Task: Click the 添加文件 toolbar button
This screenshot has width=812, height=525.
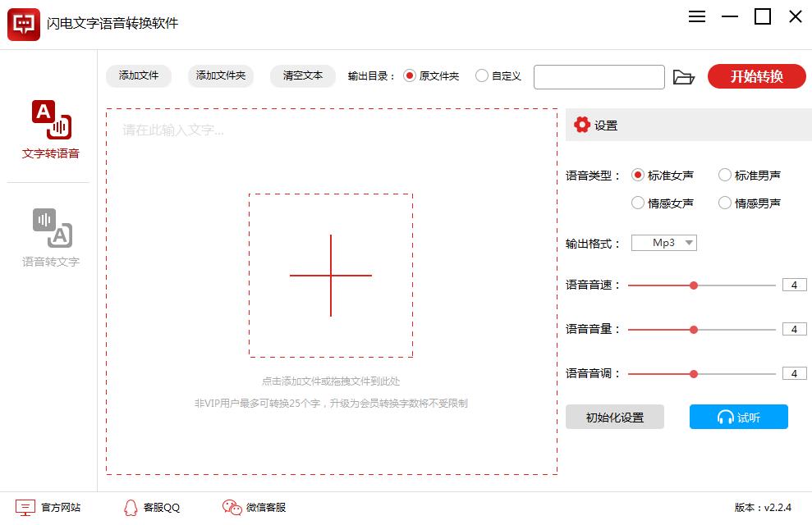Action: tap(137, 75)
